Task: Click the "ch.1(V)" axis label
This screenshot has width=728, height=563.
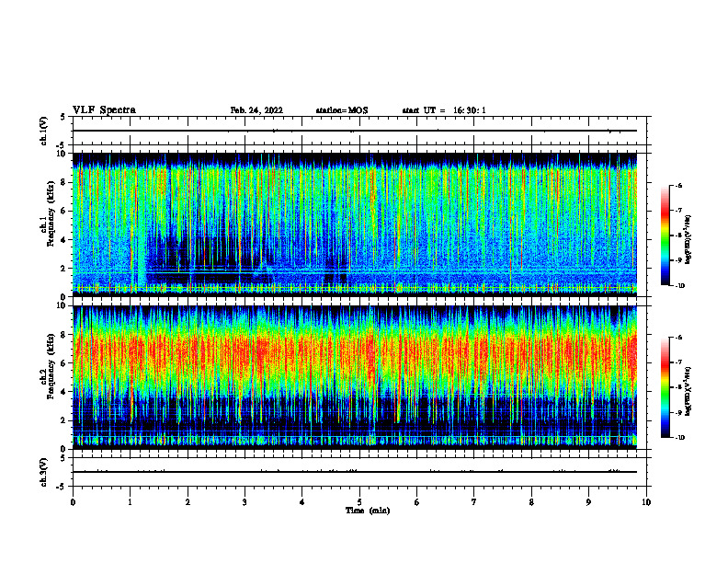Action: pyautogui.click(x=44, y=131)
